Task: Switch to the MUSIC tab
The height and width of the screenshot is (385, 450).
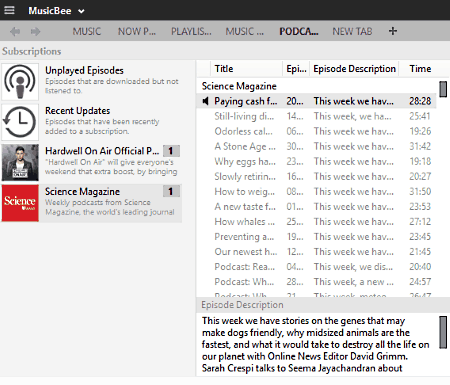Action: (87, 31)
